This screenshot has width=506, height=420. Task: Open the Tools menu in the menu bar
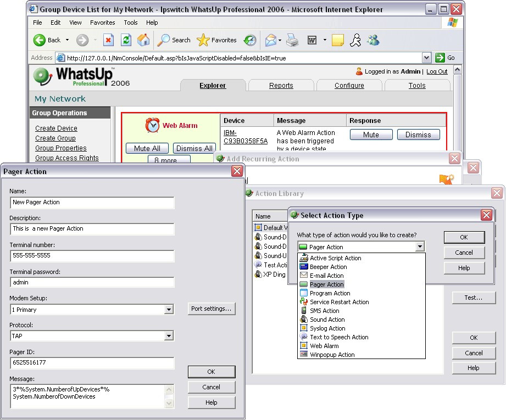coord(131,23)
